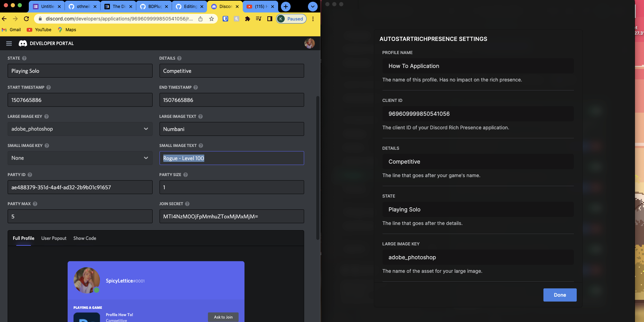
Task: Click the Extensions puzzle piece icon
Action: click(248, 19)
